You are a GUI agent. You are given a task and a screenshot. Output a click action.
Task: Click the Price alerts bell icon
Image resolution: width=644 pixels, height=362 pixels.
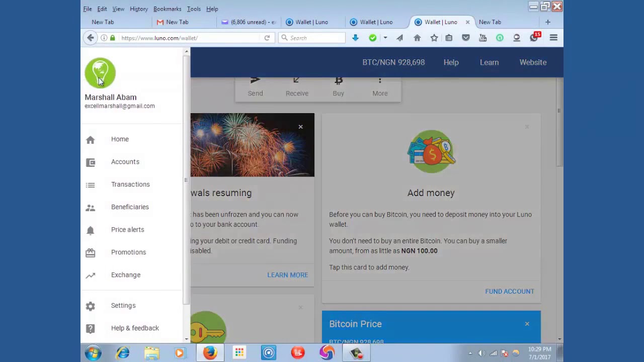click(90, 230)
